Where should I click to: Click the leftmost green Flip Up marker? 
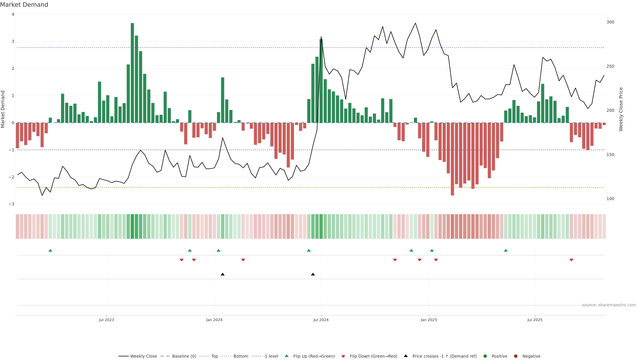(x=50, y=250)
